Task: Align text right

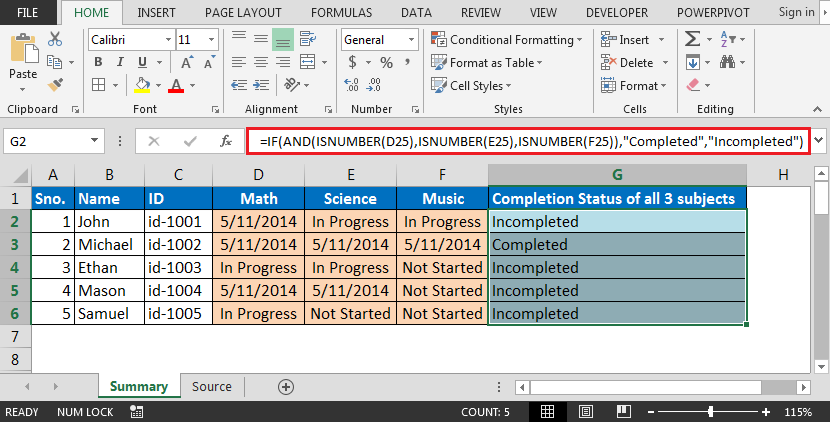Action: pos(283,62)
